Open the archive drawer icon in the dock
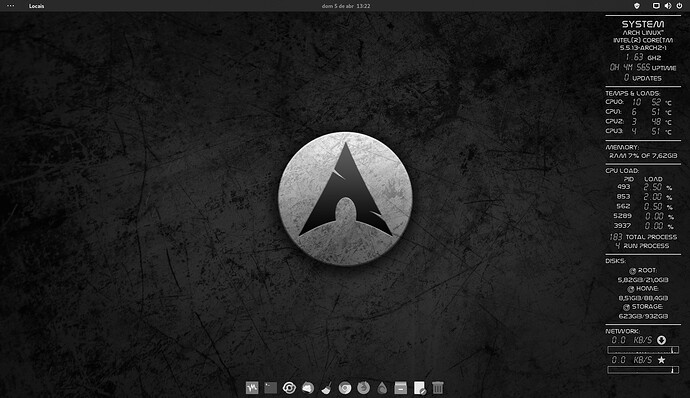This screenshot has width=690, height=398. [x=400, y=387]
